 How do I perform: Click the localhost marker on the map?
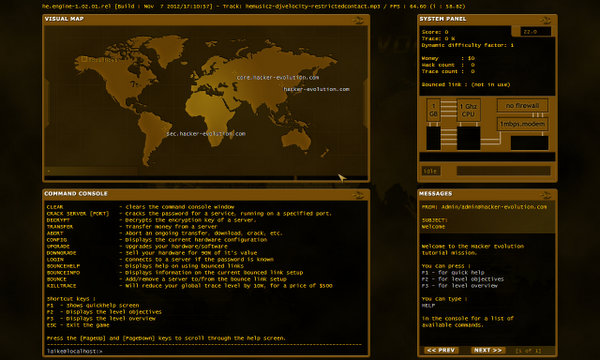point(98,59)
